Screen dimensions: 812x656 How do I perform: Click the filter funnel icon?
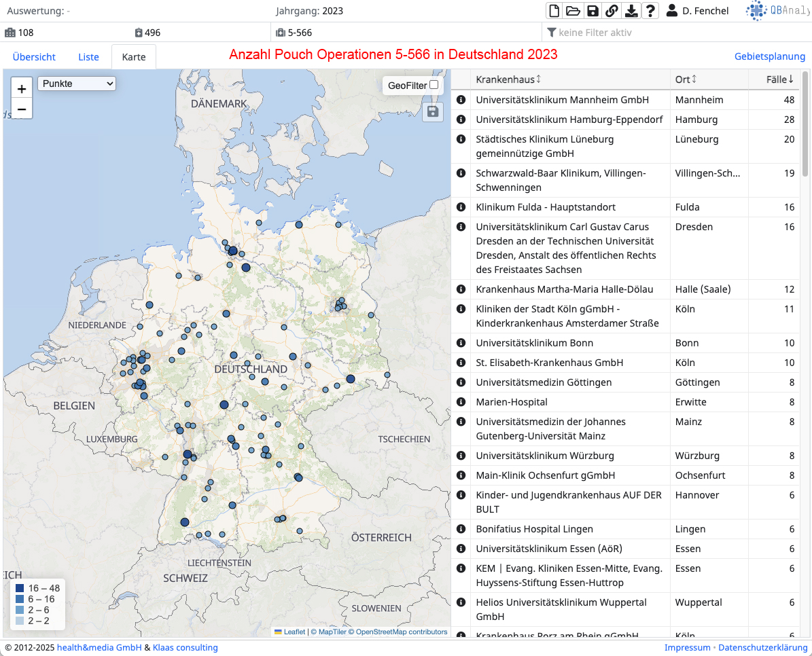point(552,33)
